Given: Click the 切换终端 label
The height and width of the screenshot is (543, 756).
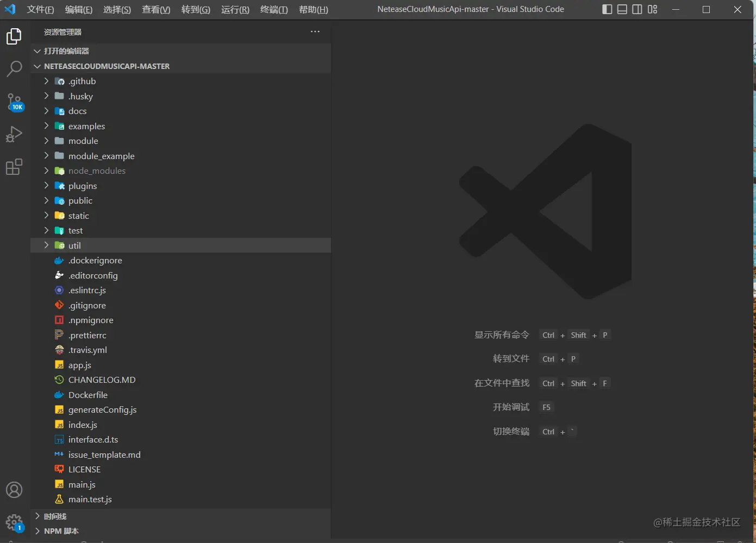Looking at the screenshot, I should click(511, 432).
